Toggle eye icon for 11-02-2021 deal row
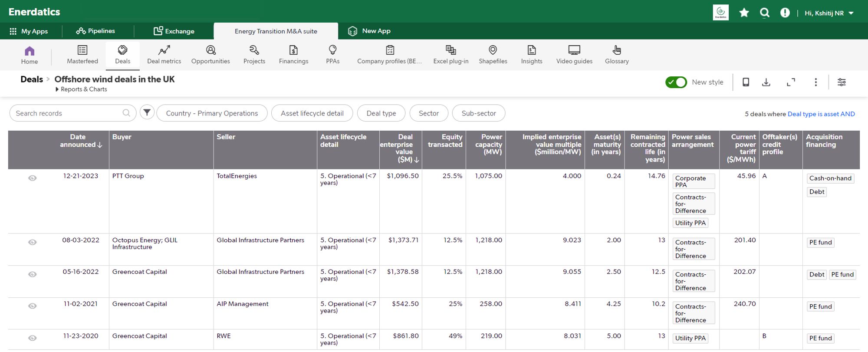 32,306
